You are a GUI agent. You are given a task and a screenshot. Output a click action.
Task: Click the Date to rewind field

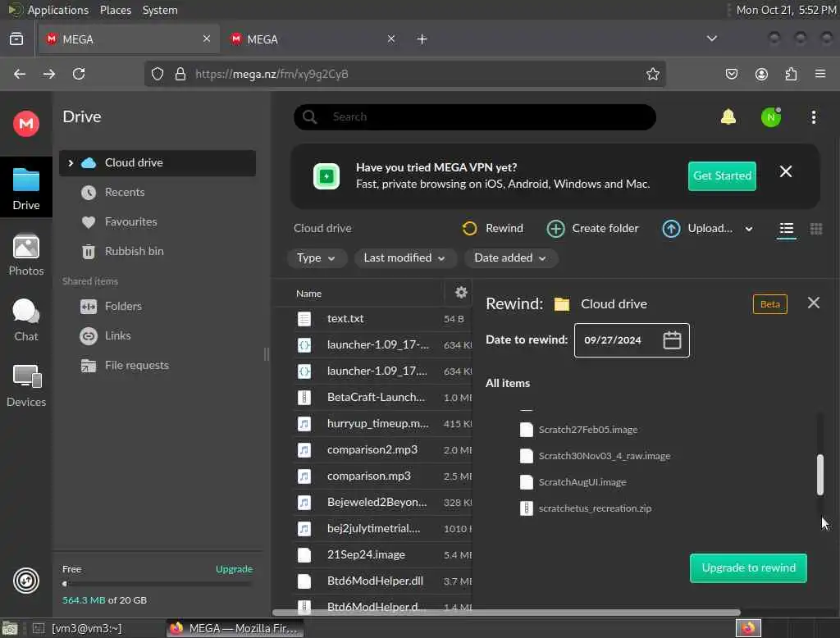tap(632, 340)
